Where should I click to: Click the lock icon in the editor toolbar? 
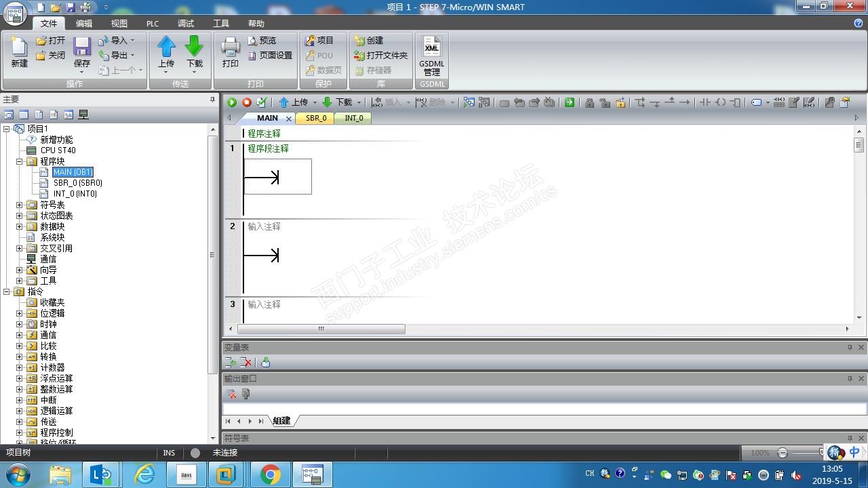point(590,102)
